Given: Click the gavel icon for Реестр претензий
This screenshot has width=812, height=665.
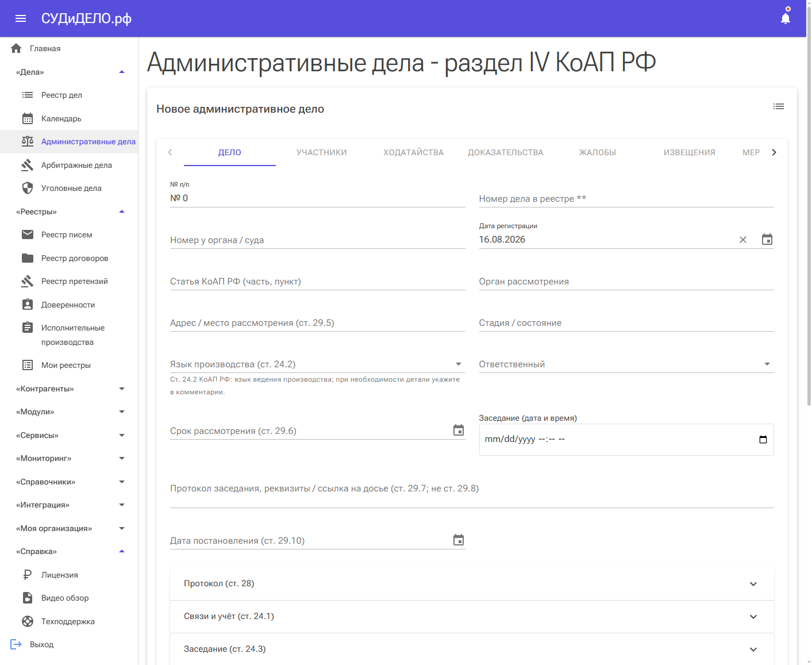Looking at the screenshot, I should (x=28, y=281).
